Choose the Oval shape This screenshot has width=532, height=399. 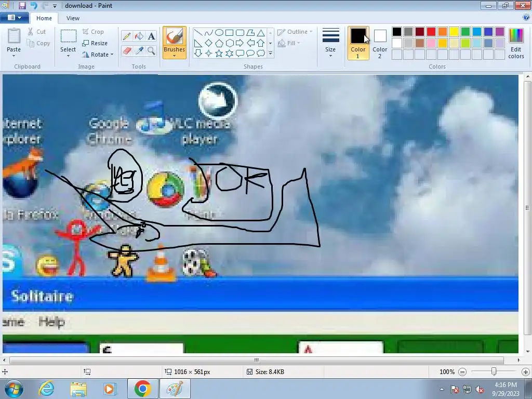pos(219,33)
